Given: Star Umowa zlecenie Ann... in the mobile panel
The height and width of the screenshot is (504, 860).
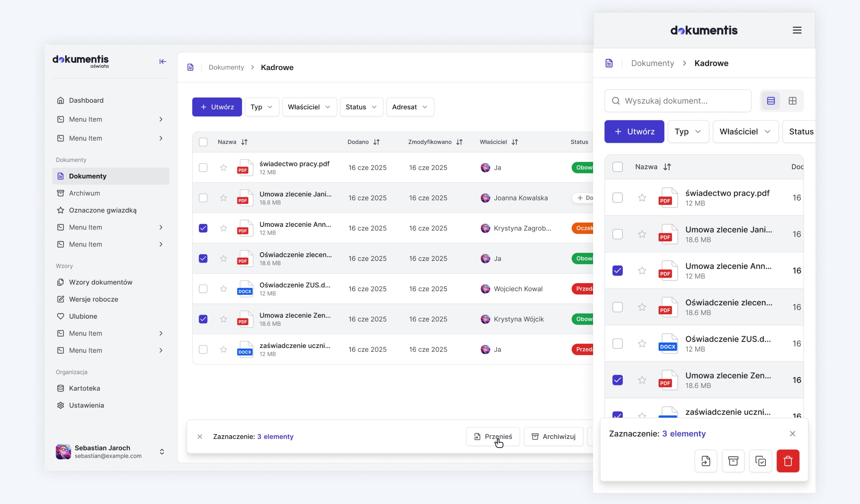Looking at the screenshot, I should 642,271.
